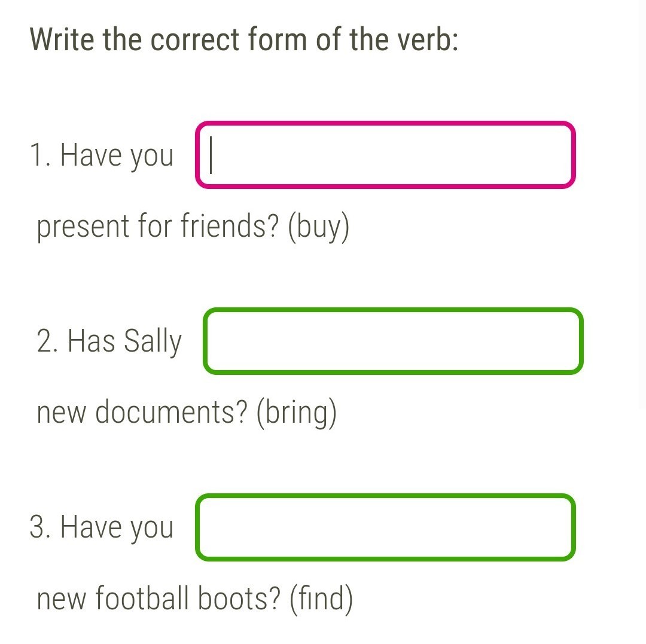
Task: Click the answer box after "Has Sally"
Action: [x=393, y=341]
